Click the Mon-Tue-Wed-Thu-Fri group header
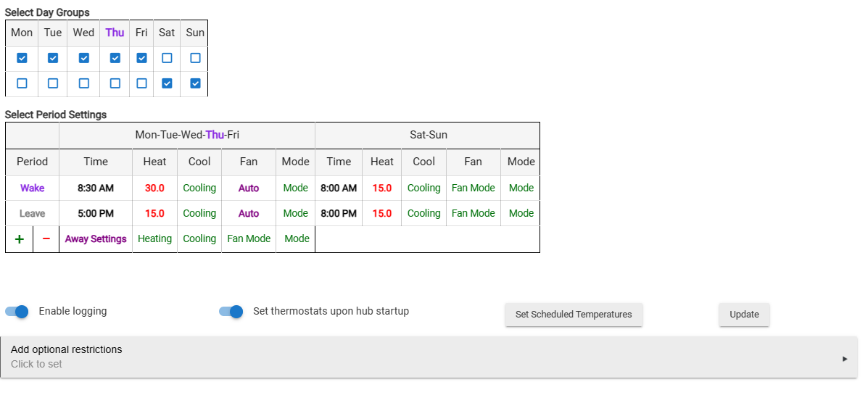The height and width of the screenshot is (411, 868). (x=187, y=135)
